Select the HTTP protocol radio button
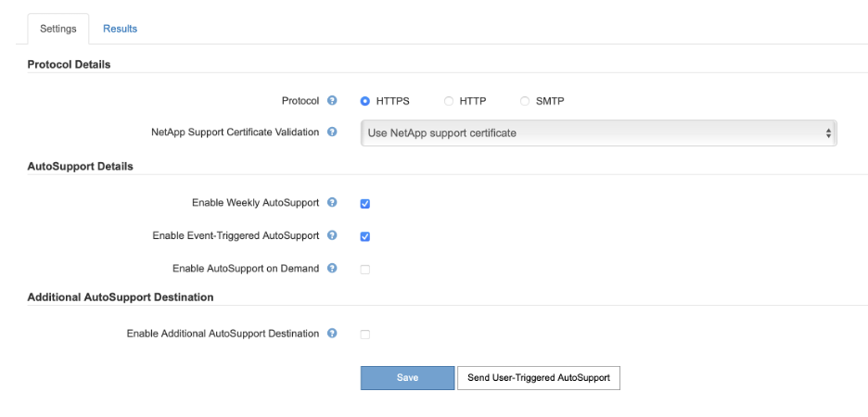868x417 pixels. pos(449,101)
